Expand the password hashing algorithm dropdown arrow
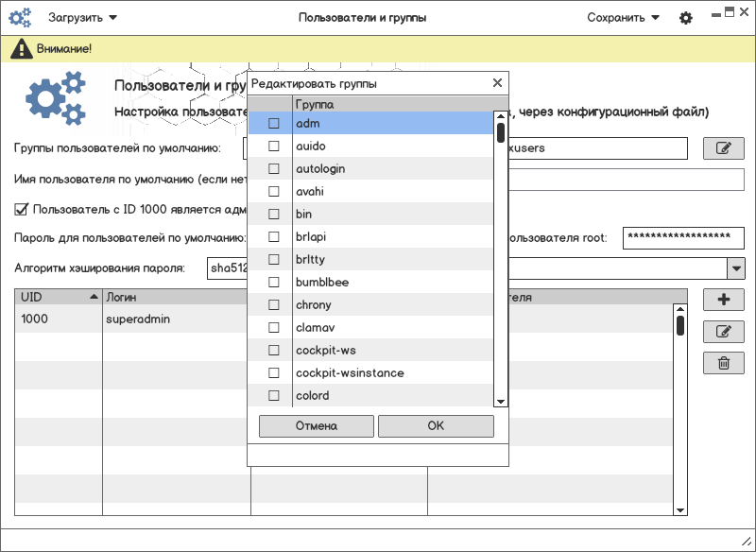Screen dimensions: 756x552 pos(736,268)
